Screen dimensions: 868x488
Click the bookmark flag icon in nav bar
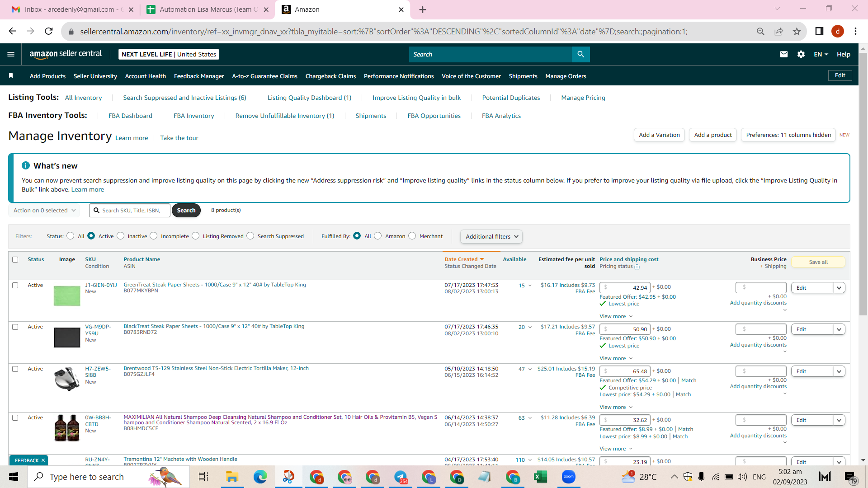(11, 76)
